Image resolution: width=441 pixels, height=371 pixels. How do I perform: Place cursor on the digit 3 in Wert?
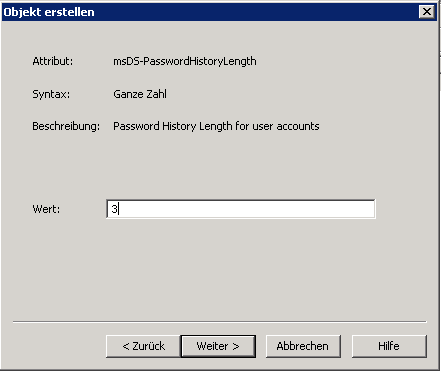[114, 209]
